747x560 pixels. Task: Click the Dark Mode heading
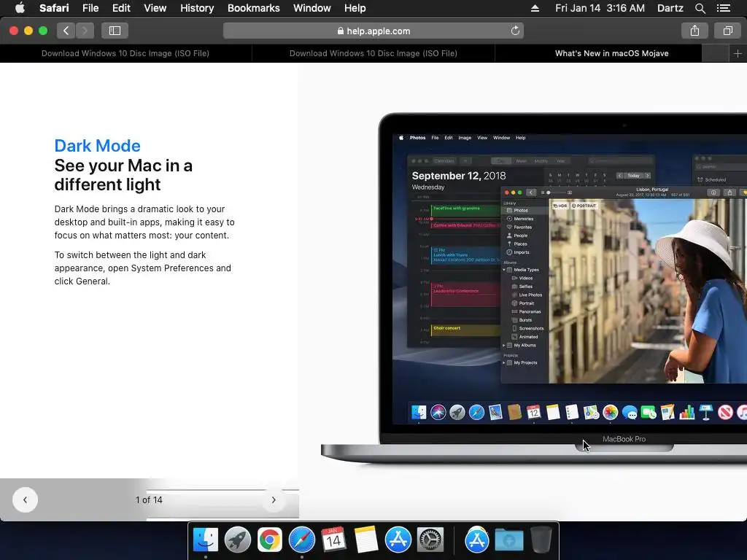click(x=97, y=145)
